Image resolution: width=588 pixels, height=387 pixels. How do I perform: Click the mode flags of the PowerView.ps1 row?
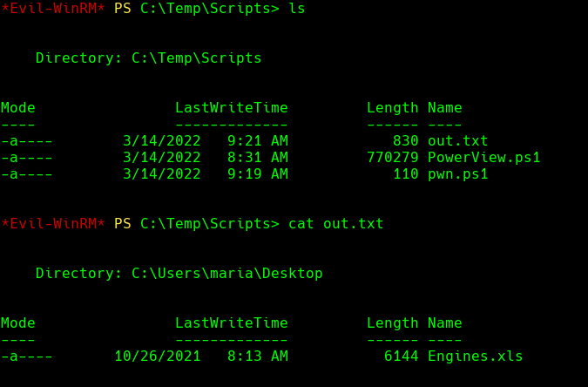(26, 158)
